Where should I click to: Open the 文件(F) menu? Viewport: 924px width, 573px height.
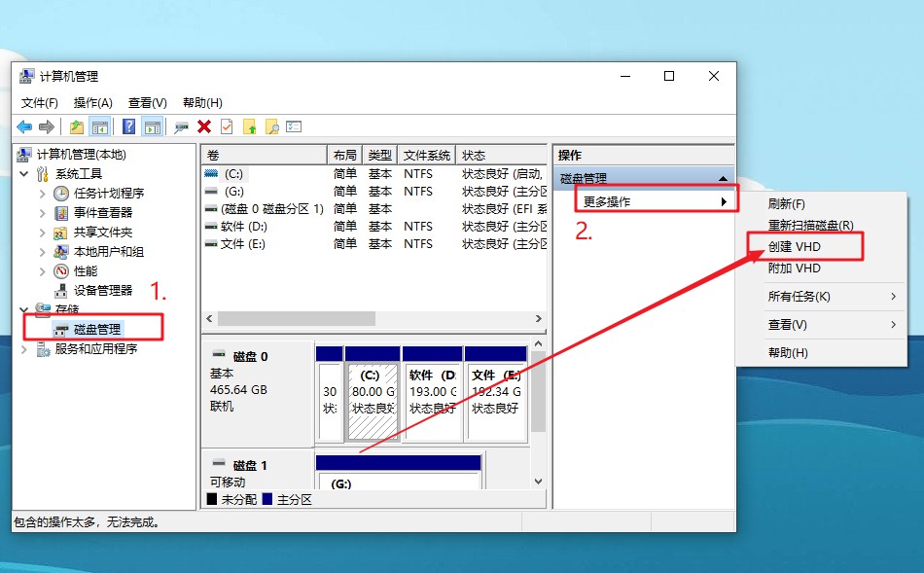(39, 101)
